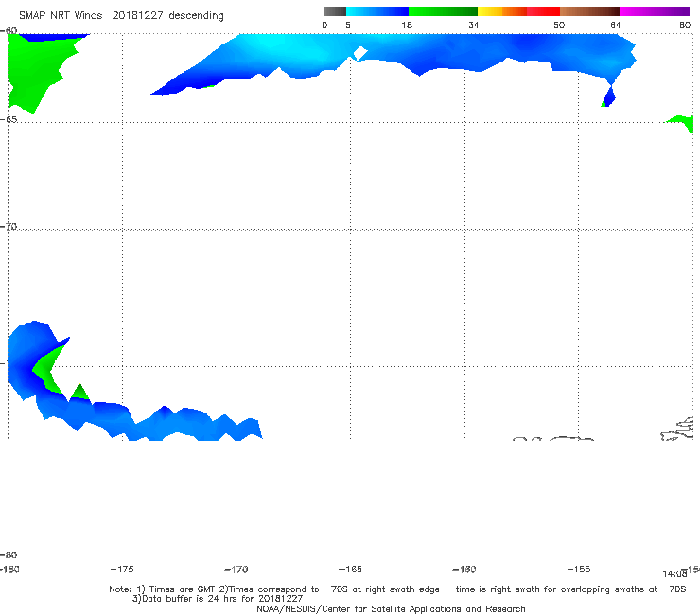The image size is (700, 615).
Task: Click the yellow-to-red 34–50 color scale segment
Action: click(518, 11)
